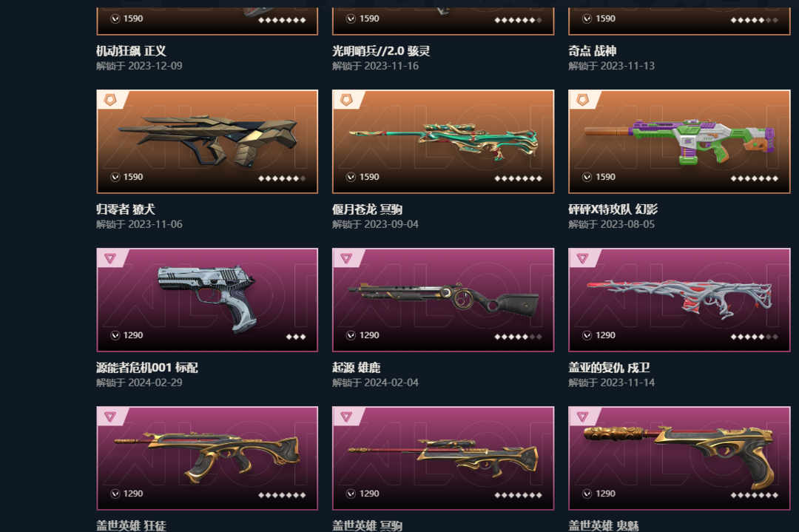Screen dimensions: 799x532
Task: Click the pink triangle badge on 起源 雄鹿 card
Action: click(346, 258)
